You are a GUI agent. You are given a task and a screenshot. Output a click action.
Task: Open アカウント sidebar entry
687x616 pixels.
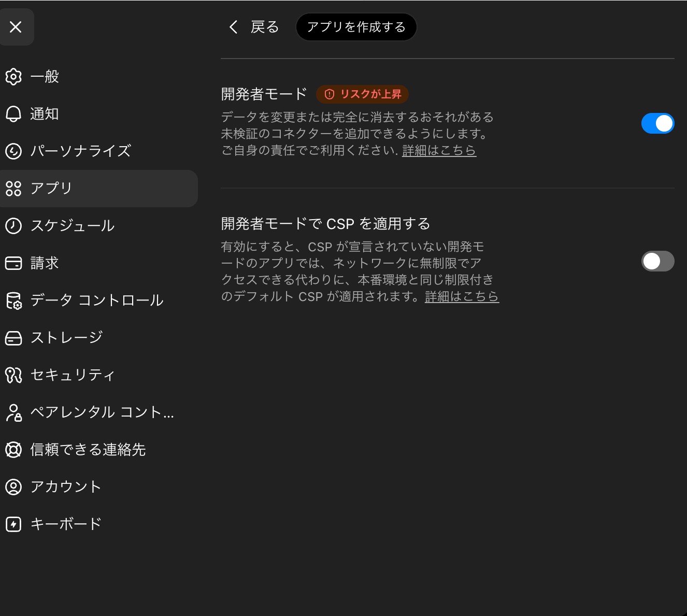(x=98, y=487)
